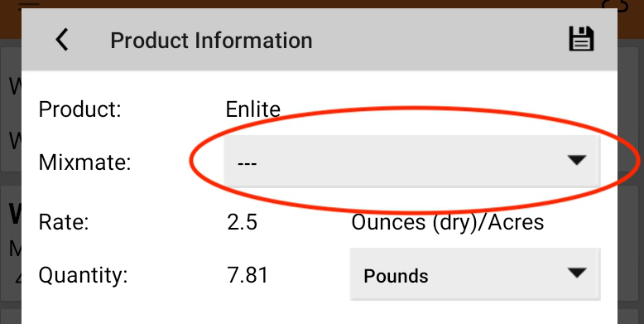Tap the Rate: label
This screenshot has height=324, width=644.
(x=64, y=222)
